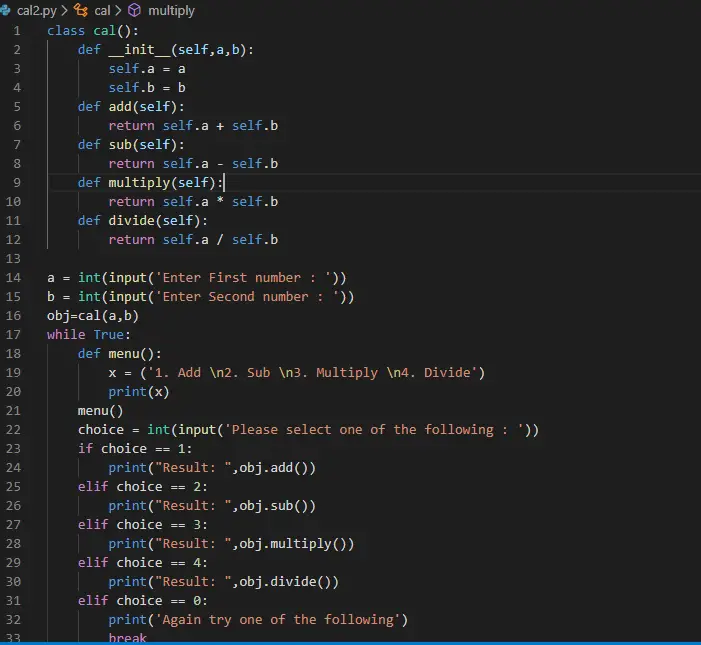
Task: Click 'def multiply(self):' line
Action: coord(150,183)
